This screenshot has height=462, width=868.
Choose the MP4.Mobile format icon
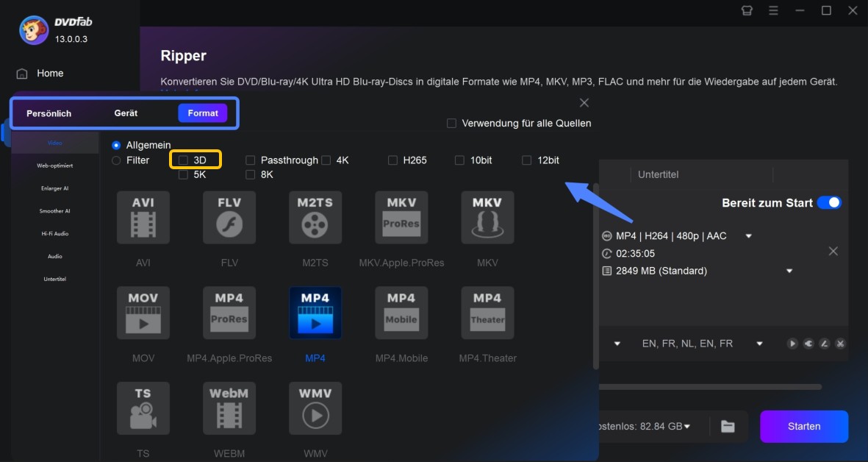tap(401, 313)
